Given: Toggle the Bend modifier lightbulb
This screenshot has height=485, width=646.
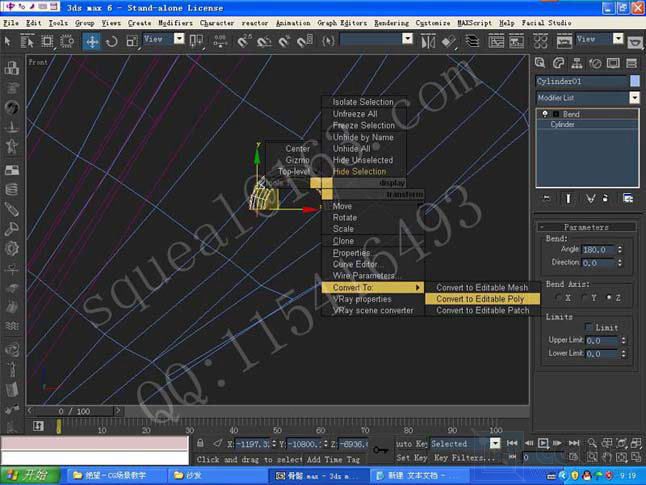Looking at the screenshot, I should pyautogui.click(x=545, y=114).
